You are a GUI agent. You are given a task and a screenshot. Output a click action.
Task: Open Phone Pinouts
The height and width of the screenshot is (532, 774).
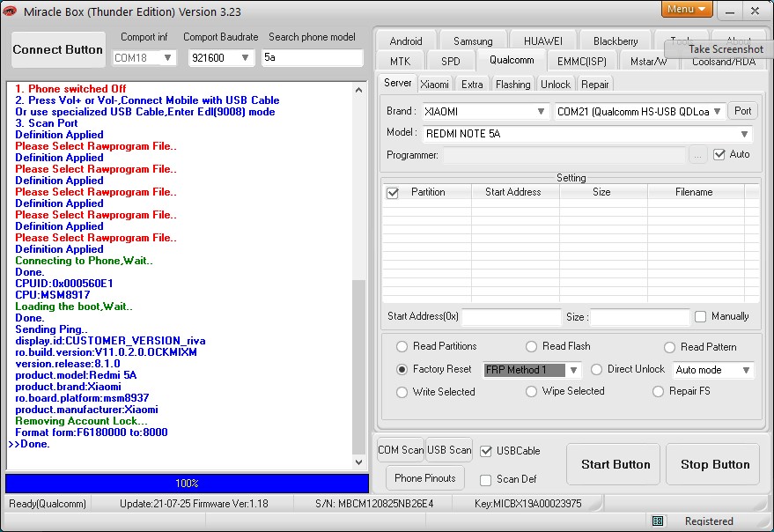click(x=425, y=478)
